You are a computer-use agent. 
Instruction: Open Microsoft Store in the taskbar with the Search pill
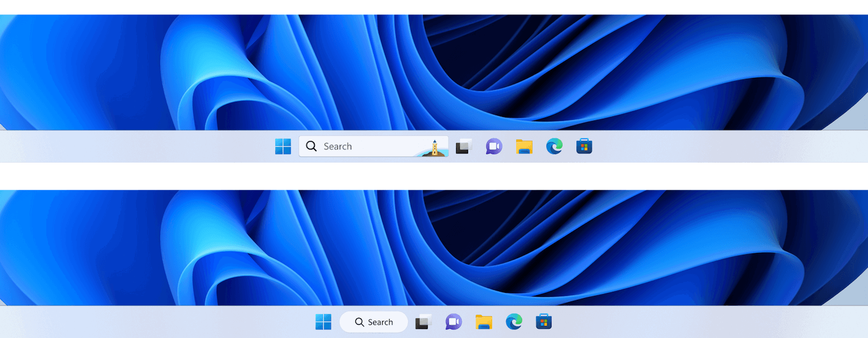(x=544, y=322)
